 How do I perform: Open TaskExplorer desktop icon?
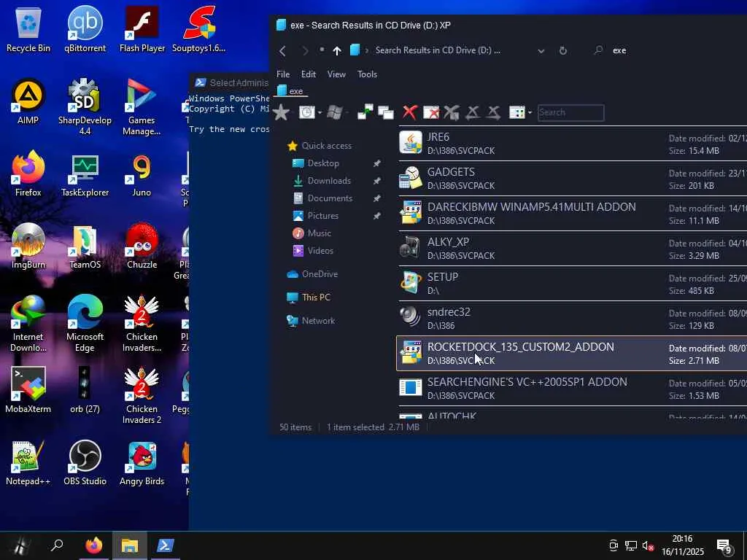[x=85, y=175]
